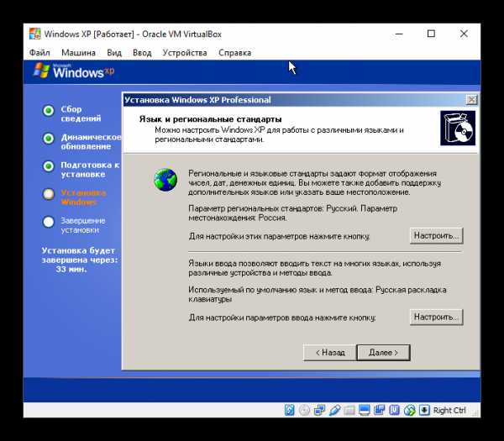Click the hard disk indicator in status bar

(x=290, y=410)
